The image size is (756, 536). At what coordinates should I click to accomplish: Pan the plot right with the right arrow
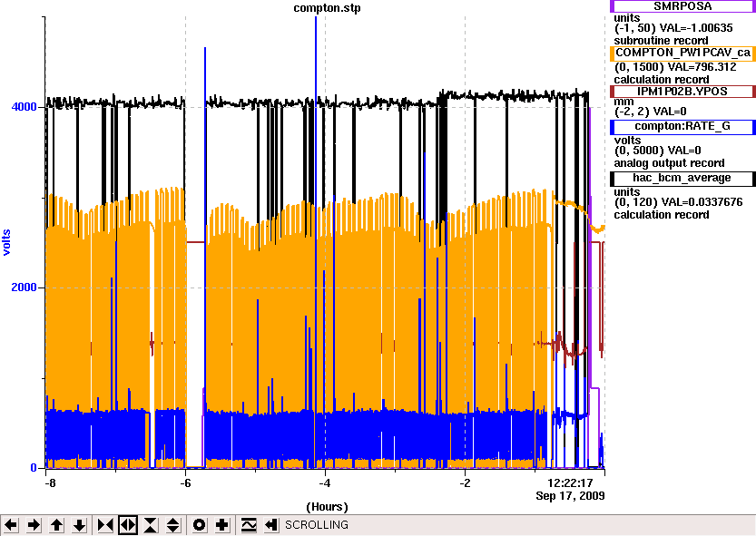click(34, 525)
